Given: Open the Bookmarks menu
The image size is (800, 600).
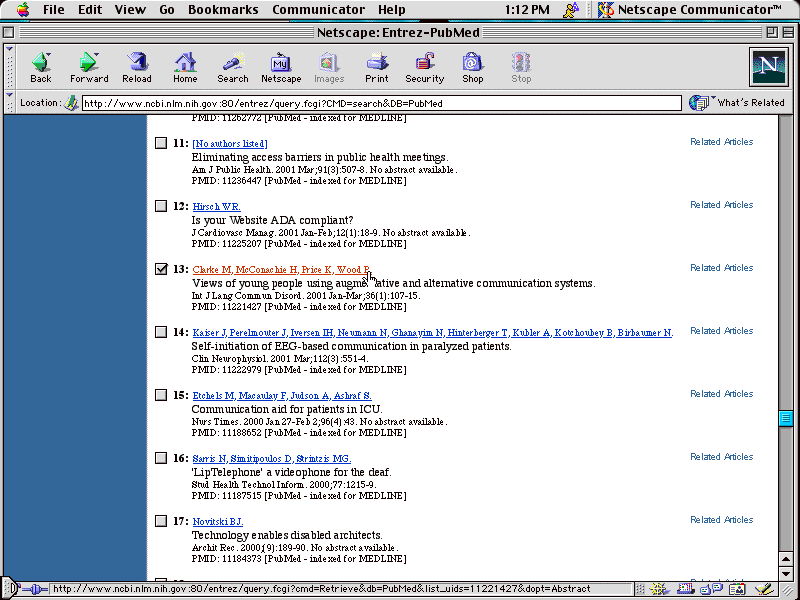Looking at the screenshot, I should point(223,9).
